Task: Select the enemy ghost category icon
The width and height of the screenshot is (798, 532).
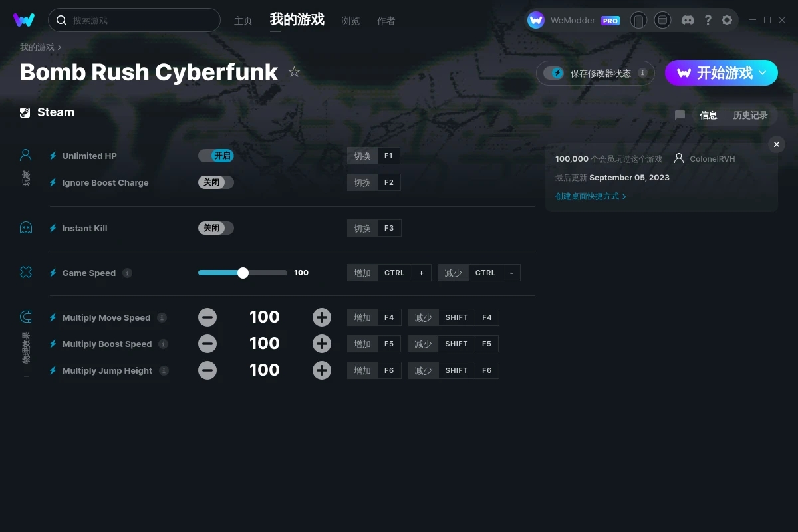Action: [x=25, y=228]
